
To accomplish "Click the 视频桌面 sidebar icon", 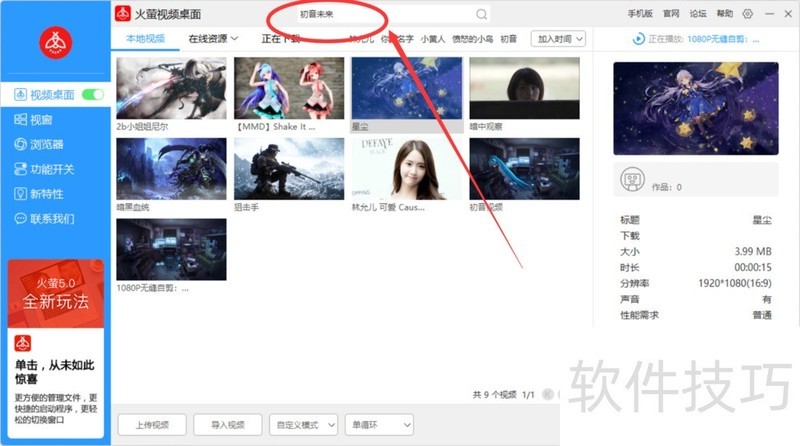I will coord(20,94).
